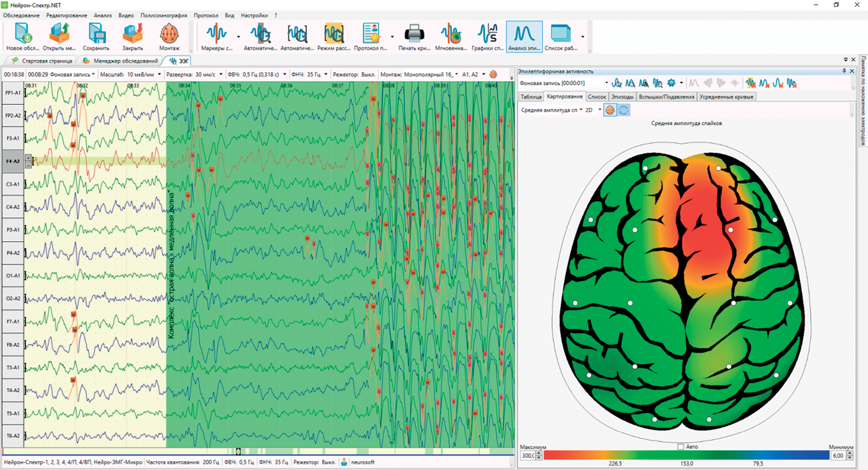This screenshot has height=470, width=868.
Task: Toggle the rotate view button beside 2D
Action: point(623,110)
